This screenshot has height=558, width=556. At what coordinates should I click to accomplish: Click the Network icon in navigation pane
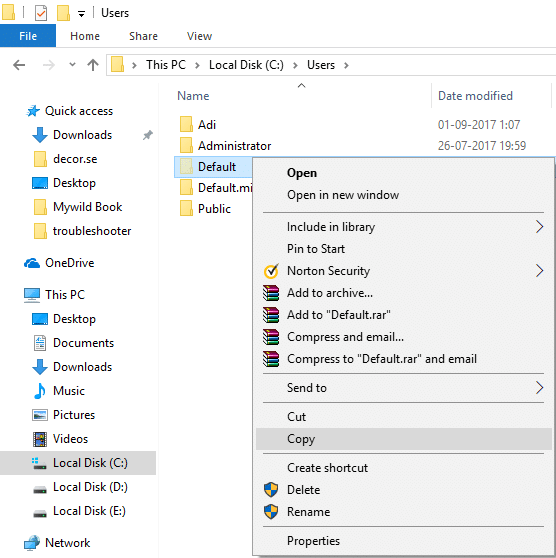pyautogui.click(x=32, y=543)
